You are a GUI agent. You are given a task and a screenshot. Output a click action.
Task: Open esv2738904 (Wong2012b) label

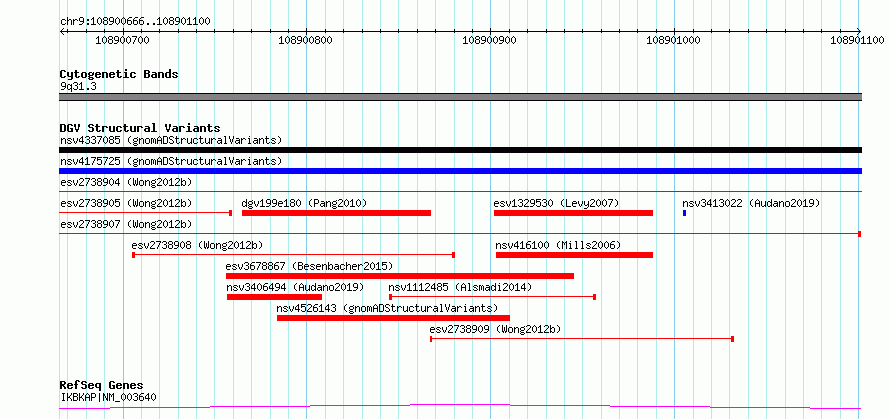click(126, 182)
